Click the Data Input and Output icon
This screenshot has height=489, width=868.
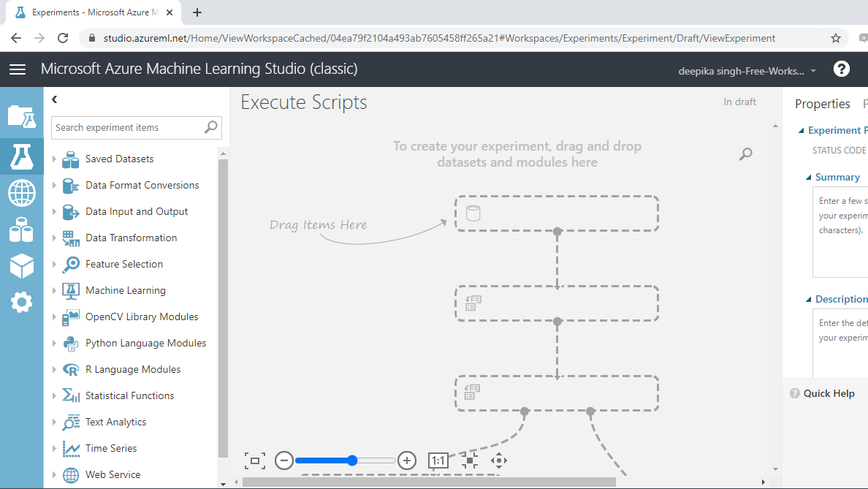(70, 212)
